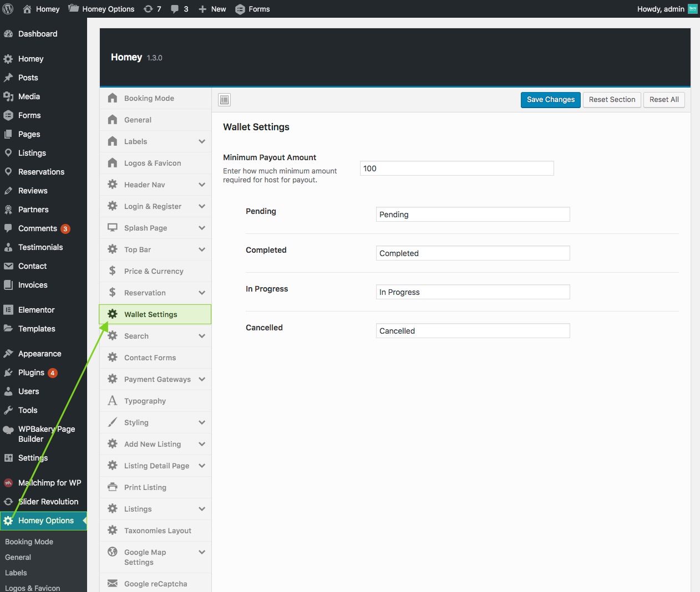
Task: Click the Pending label input field
Action: (x=473, y=215)
